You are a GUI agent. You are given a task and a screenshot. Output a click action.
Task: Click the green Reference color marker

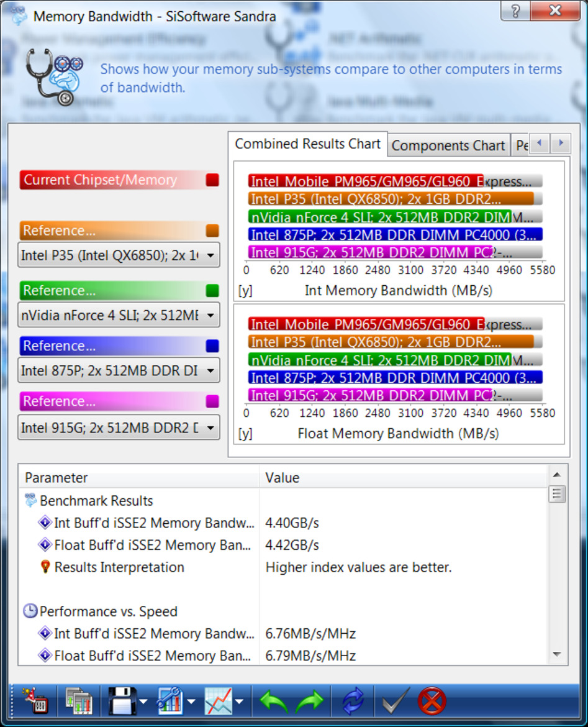coord(211,290)
